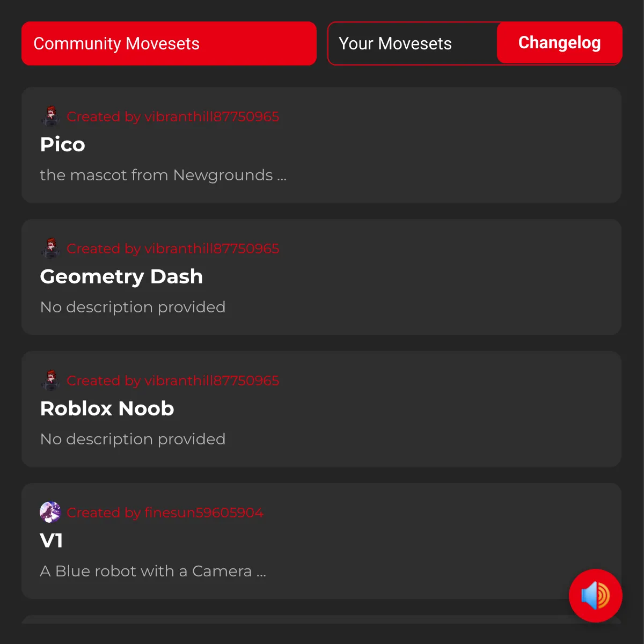Open the V1 moveset title
This screenshot has width=644, height=644.
coord(52,540)
